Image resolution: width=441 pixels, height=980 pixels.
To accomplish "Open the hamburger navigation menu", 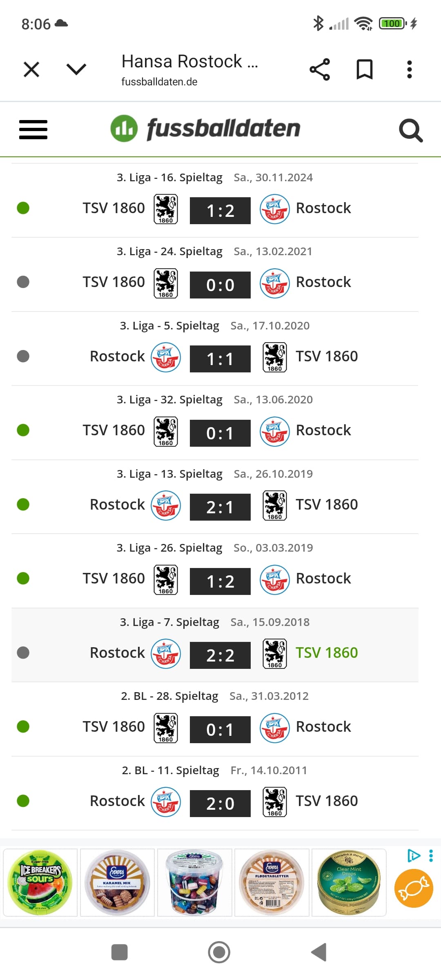I will [x=33, y=130].
